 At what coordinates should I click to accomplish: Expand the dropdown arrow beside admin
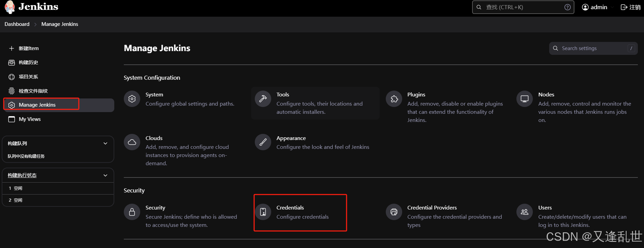[613, 7]
